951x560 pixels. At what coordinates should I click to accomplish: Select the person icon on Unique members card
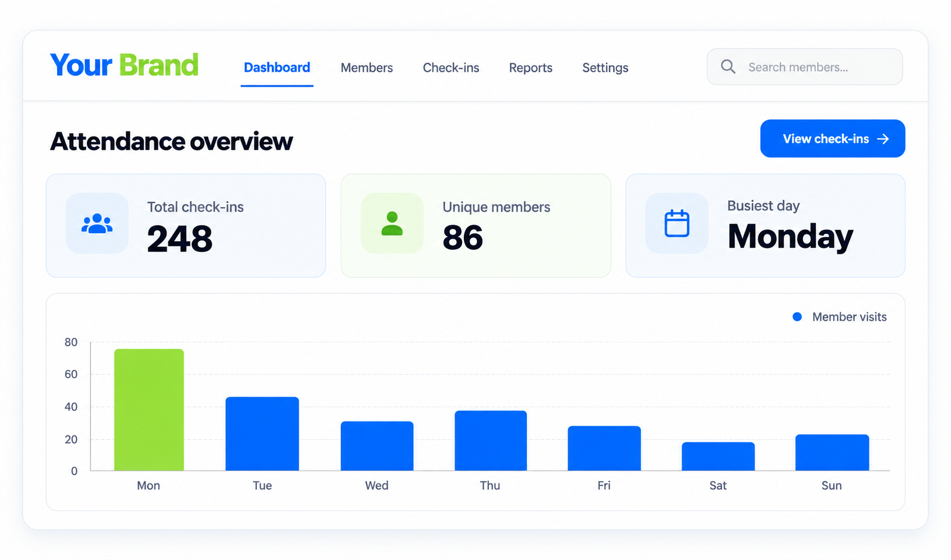coord(392,223)
